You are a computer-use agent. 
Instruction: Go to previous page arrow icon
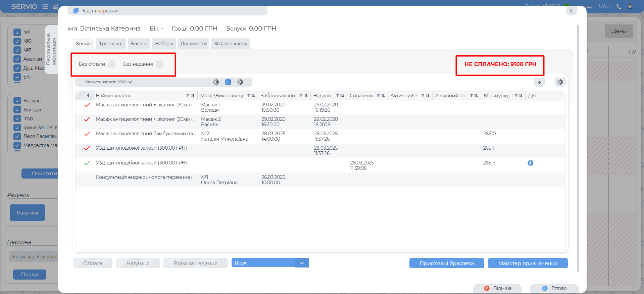coord(216,82)
